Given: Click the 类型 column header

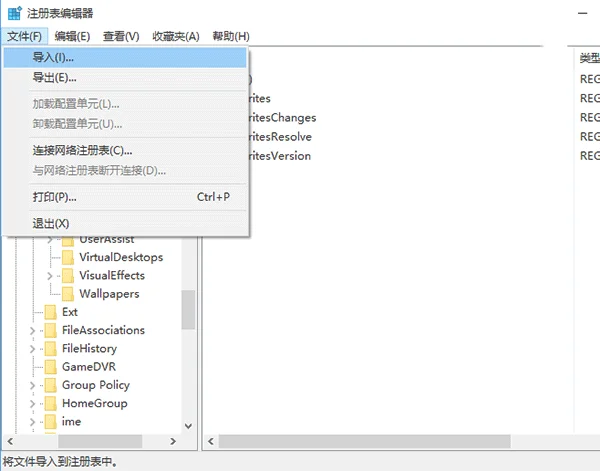Looking at the screenshot, I should (589, 58).
